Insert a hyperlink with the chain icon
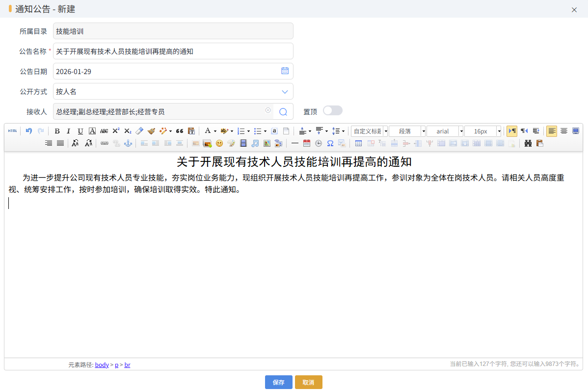Viewport: 588px width, 391px height. 105,143
